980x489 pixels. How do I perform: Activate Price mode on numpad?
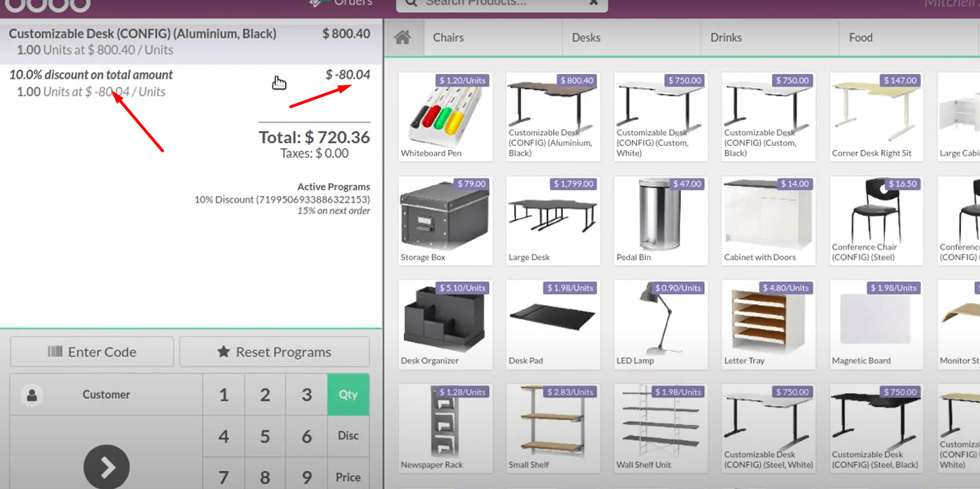coord(348,477)
